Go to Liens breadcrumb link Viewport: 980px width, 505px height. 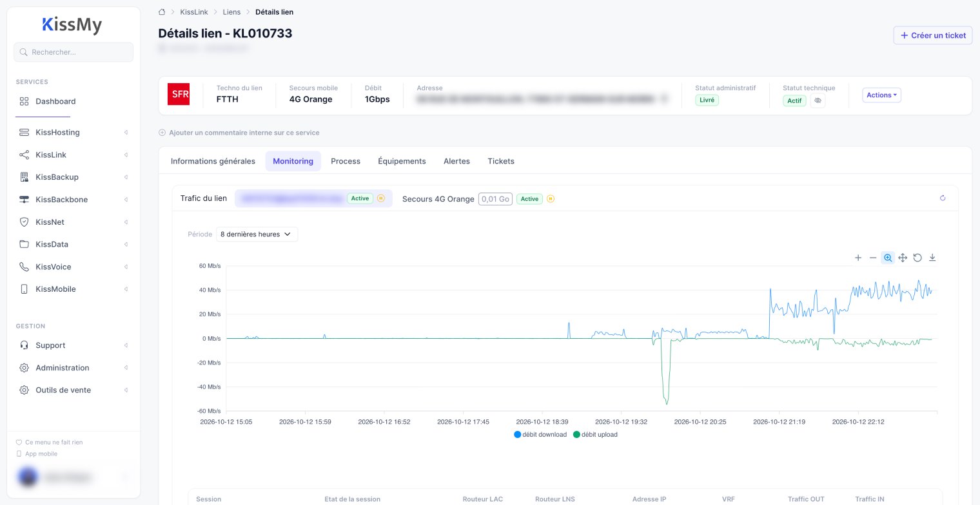[231, 12]
